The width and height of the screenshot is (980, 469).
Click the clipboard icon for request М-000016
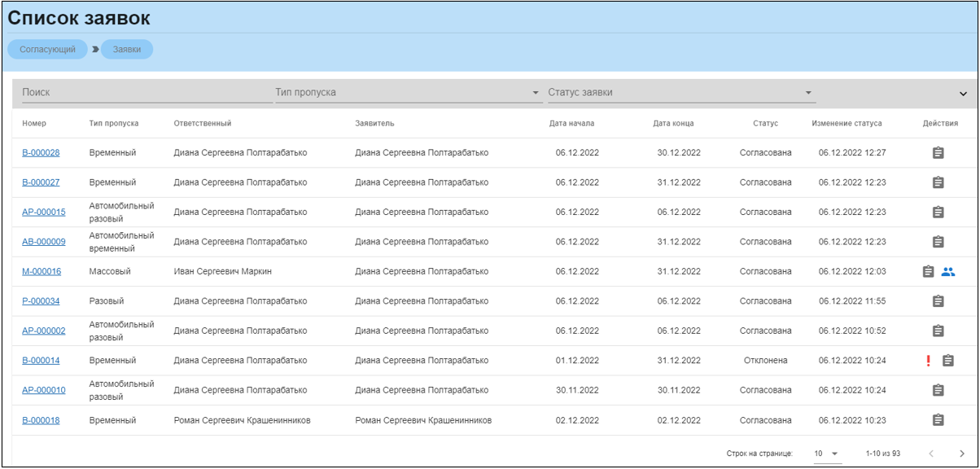click(x=928, y=272)
